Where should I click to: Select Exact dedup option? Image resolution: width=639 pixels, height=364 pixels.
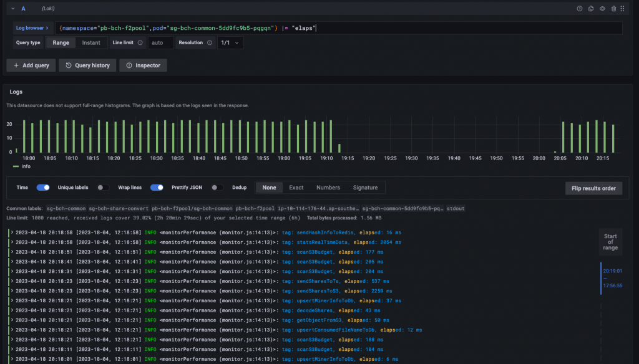tap(296, 188)
